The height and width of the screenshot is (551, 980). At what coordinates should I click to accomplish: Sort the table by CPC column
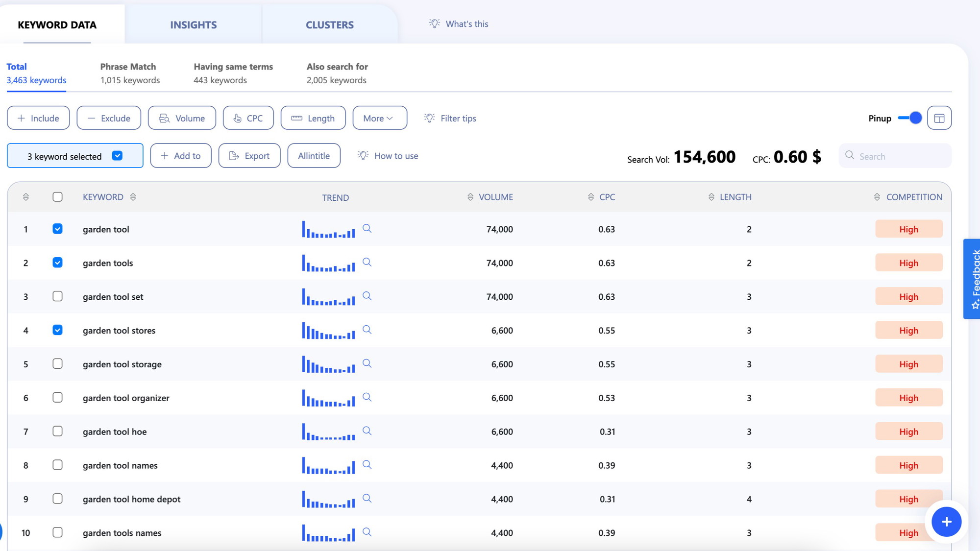(591, 197)
